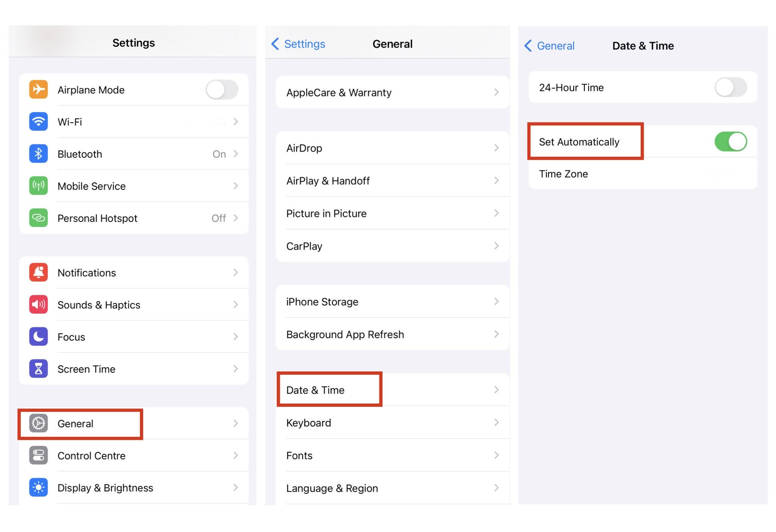
Task: Tap the green Mobile Service antenna icon
Action: click(38, 186)
